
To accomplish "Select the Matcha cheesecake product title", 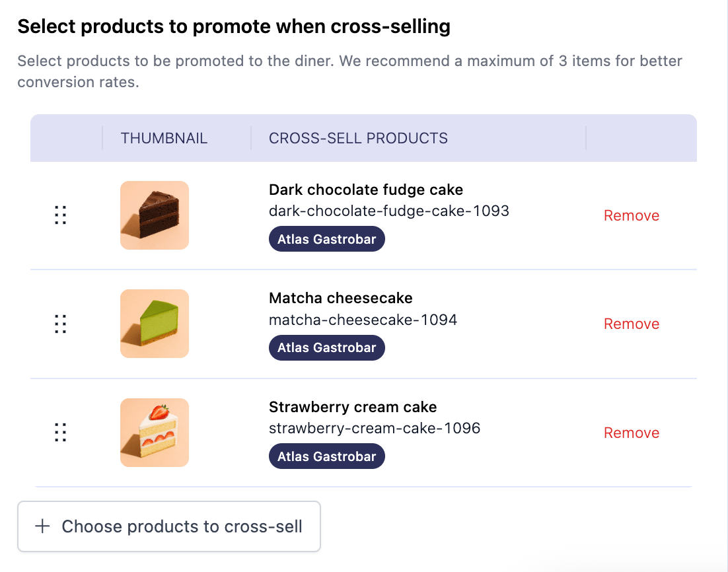I will [x=341, y=298].
